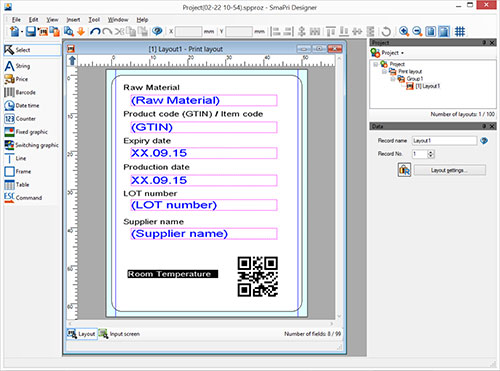This screenshot has width=500, height=371.
Task: Click the Cut scissors icon
Action: pos(119,31)
